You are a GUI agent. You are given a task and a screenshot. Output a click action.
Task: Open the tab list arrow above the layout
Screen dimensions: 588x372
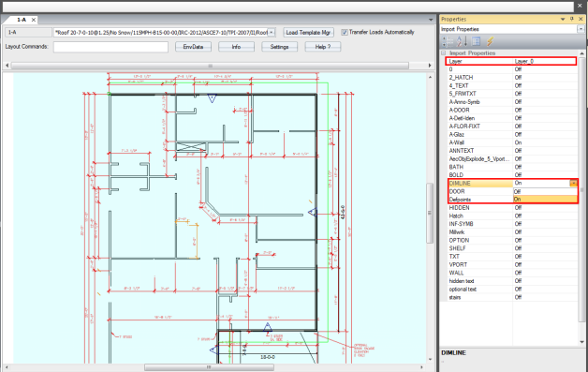431,20
